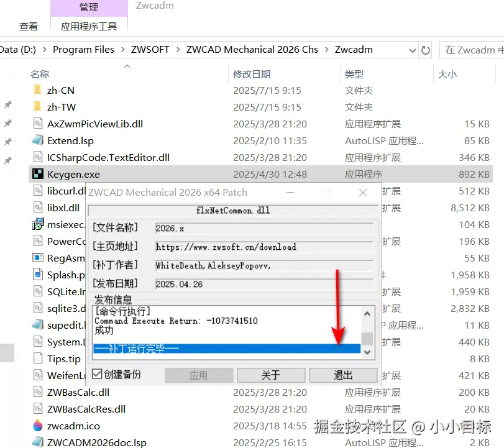
Task: Click the AxZwmPicViewLib.dll file icon
Action: [38, 124]
